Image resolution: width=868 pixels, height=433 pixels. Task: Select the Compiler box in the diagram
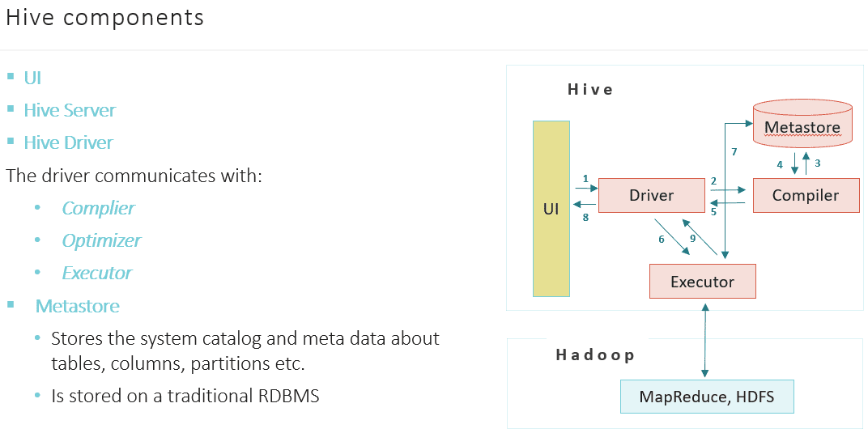(806, 195)
